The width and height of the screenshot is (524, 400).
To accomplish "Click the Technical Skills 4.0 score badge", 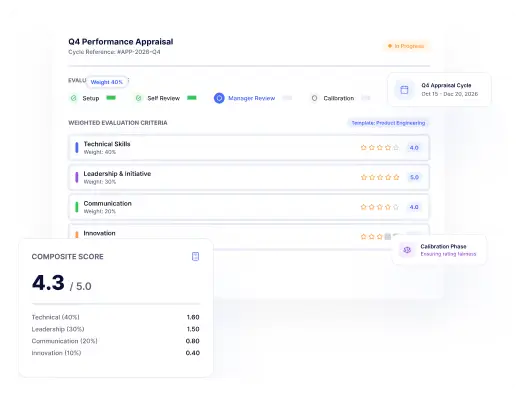I will 414,148.
